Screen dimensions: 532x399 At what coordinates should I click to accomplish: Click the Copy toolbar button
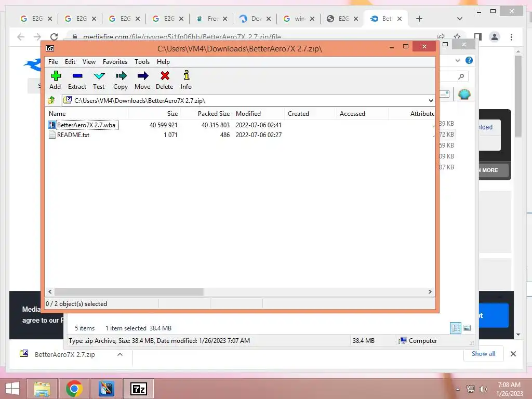[121, 81]
